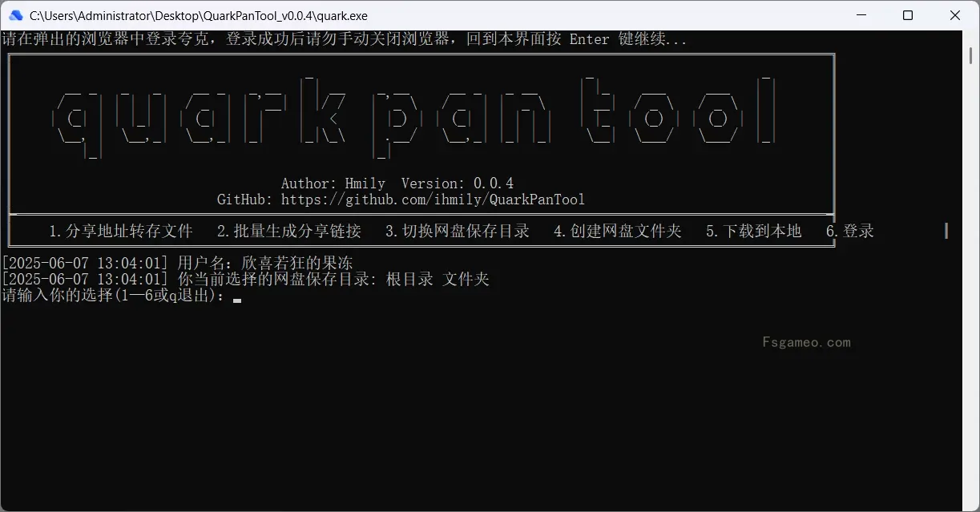Click menu option 6.登录
The image size is (980, 512).
(x=850, y=232)
